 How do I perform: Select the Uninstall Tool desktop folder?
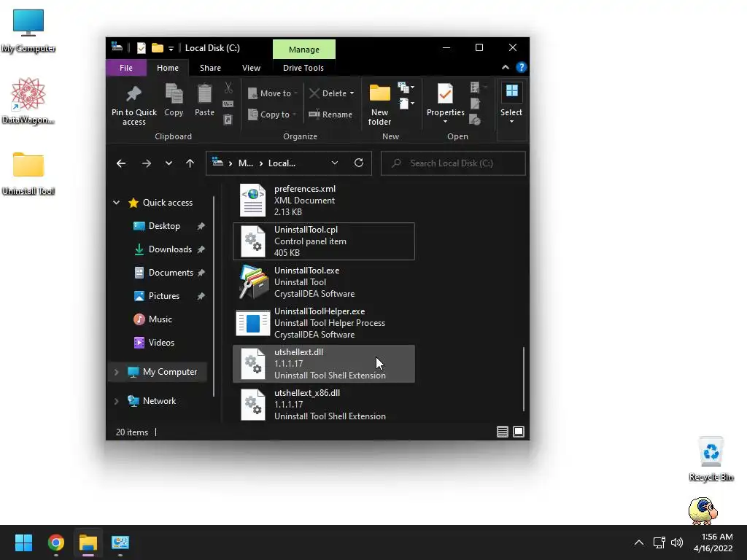(28, 174)
